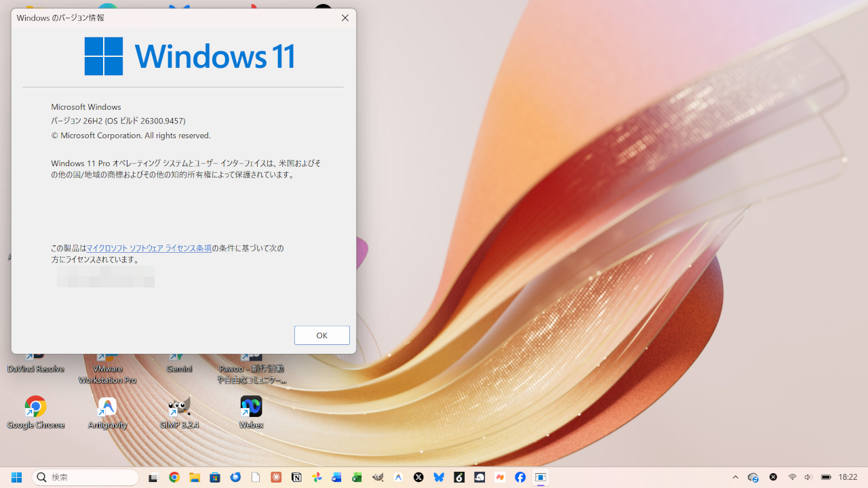Launch Excel from the taskbar

point(357,477)
